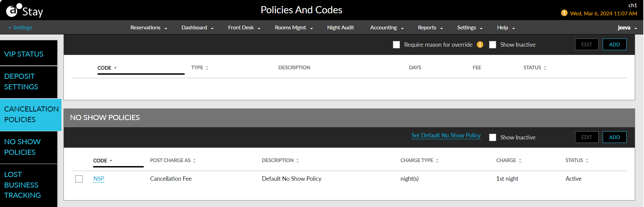
Task: Sort cancellation policies by Type arrows
Action: pyautogui.click(x=207, y=68)
